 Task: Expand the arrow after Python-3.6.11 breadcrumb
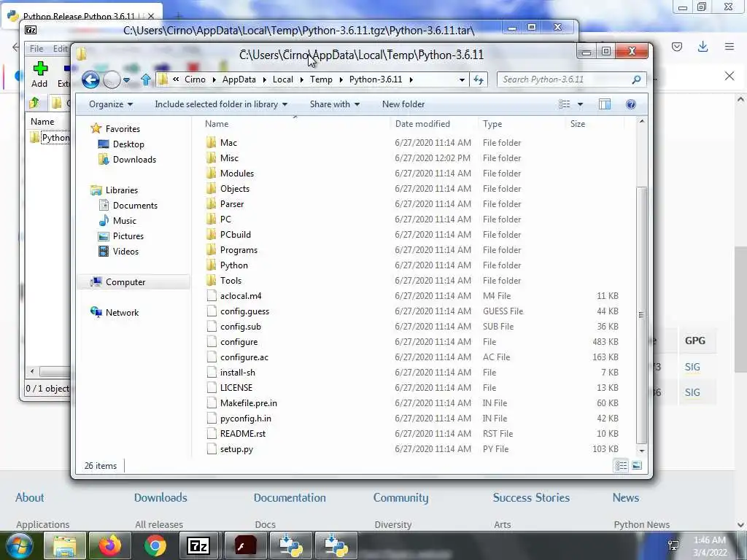[x=411, y=79]
